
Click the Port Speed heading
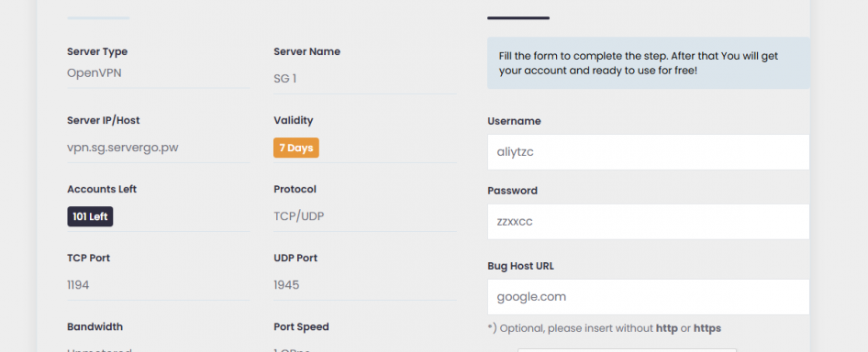pos(301,327)
